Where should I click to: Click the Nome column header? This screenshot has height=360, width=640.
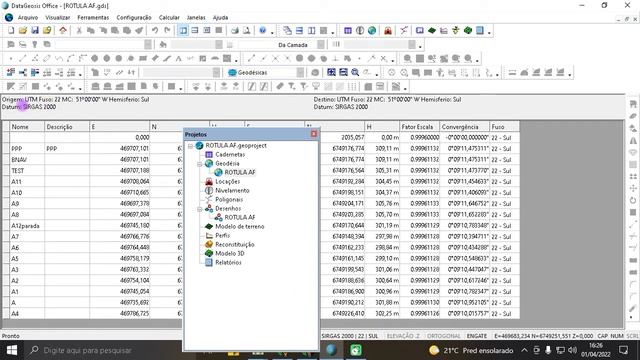27,127
